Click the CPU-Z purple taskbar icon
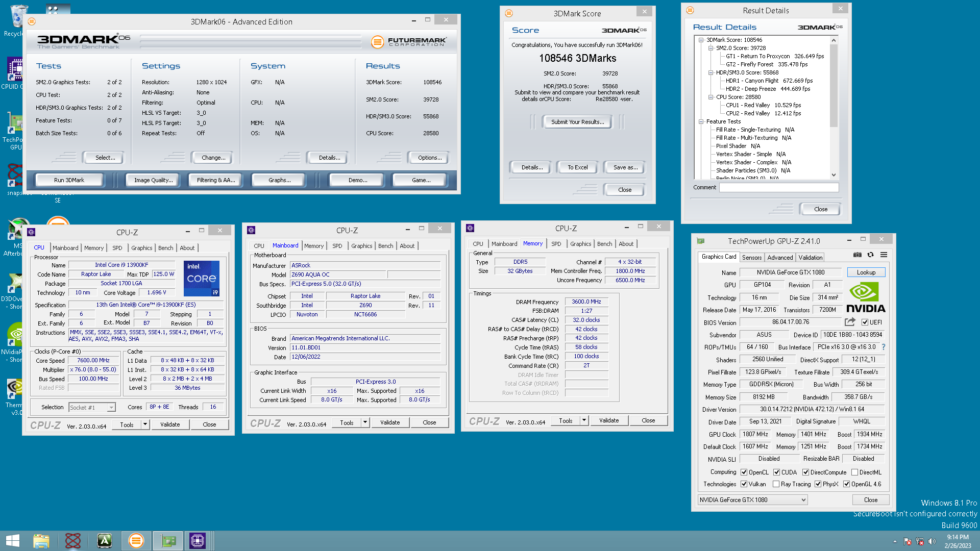 [197, 540]
